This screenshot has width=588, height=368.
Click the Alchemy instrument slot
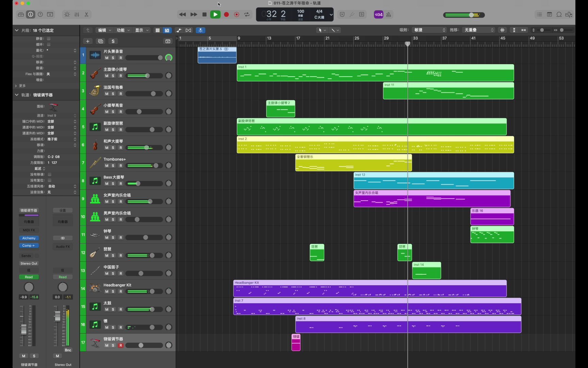pyautogui.click(x=29, y=238)
